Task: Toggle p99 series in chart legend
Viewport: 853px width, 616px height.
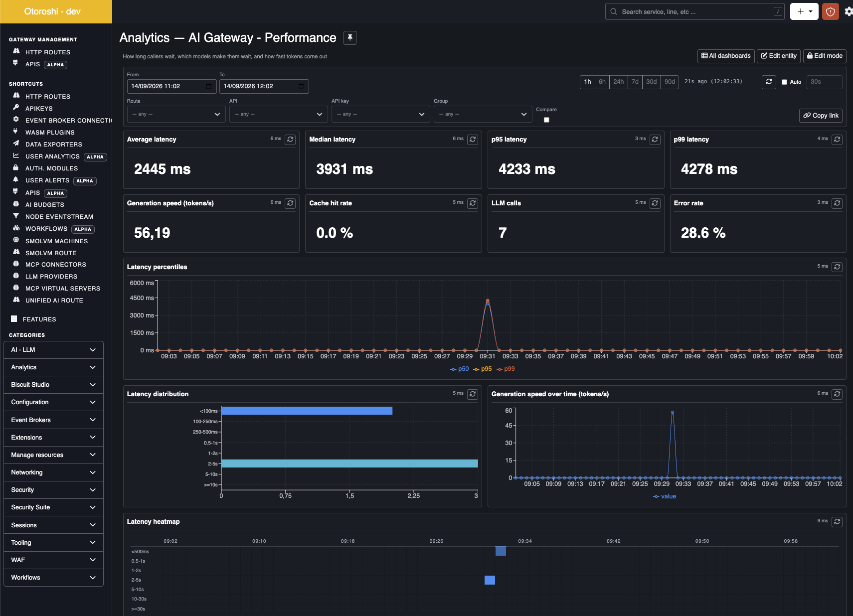Action: pyautogui.click(x=505, y=369)
